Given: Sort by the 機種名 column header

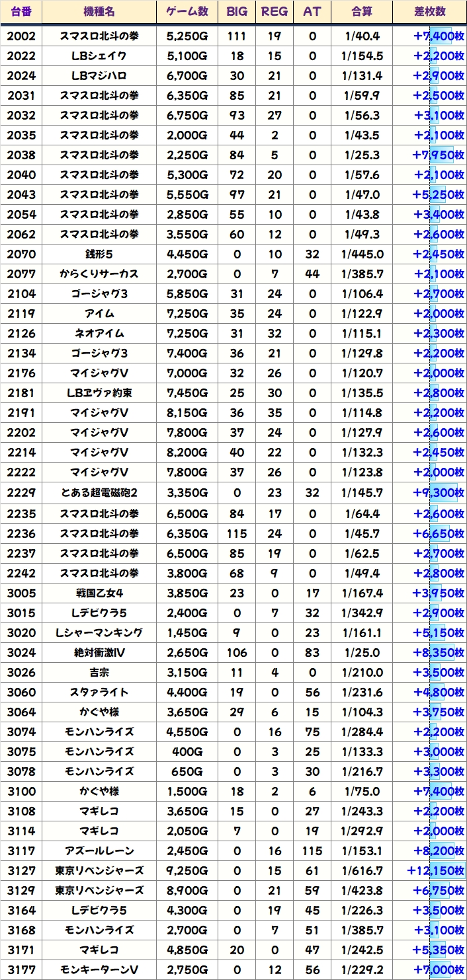Looking at the screenshot, I should (x=99, y=12).
